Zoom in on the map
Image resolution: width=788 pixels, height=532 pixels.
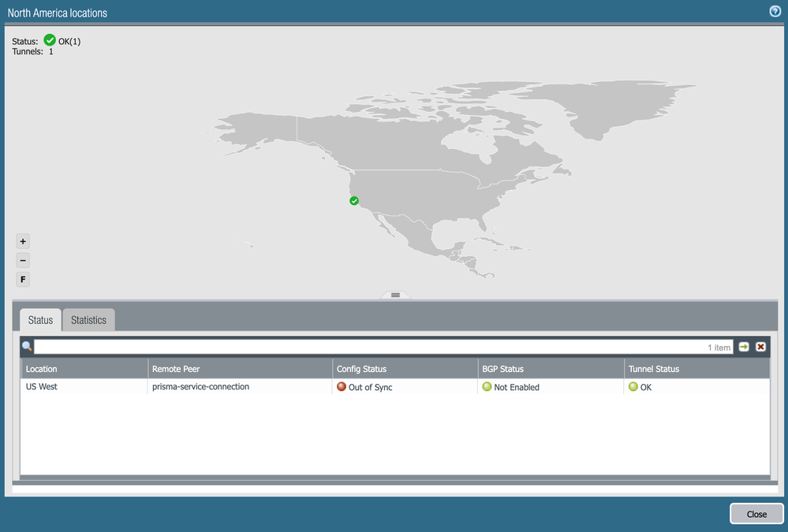[x=23, y=242]
